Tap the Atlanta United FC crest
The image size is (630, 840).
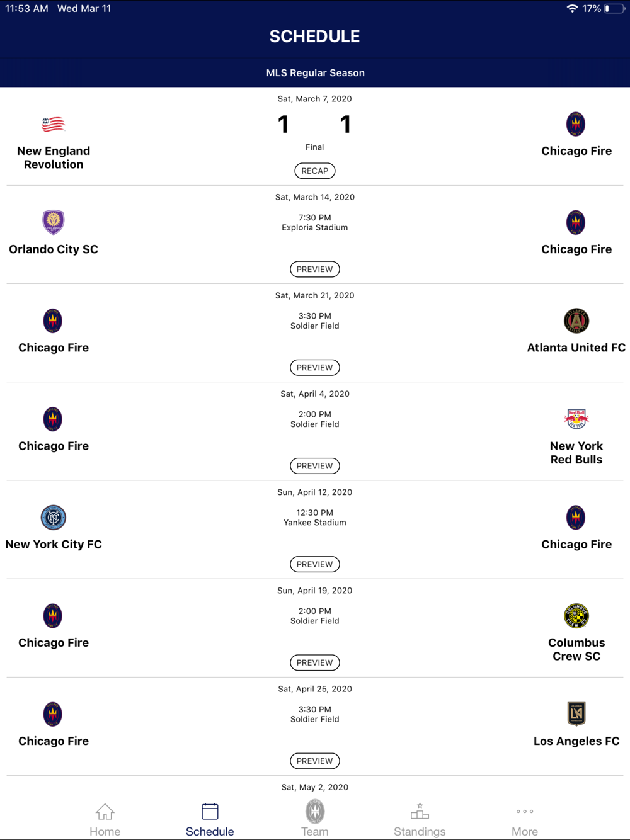click(576, 321)
